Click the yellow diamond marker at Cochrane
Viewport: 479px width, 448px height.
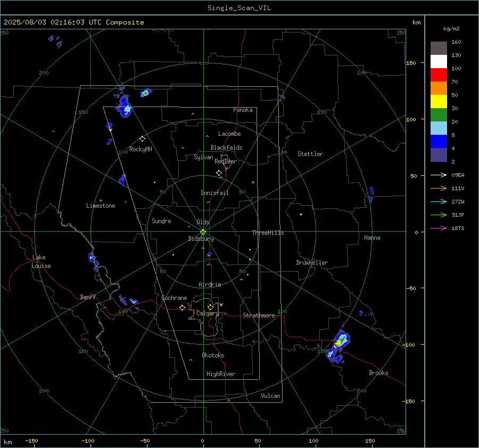coord(183,307)
